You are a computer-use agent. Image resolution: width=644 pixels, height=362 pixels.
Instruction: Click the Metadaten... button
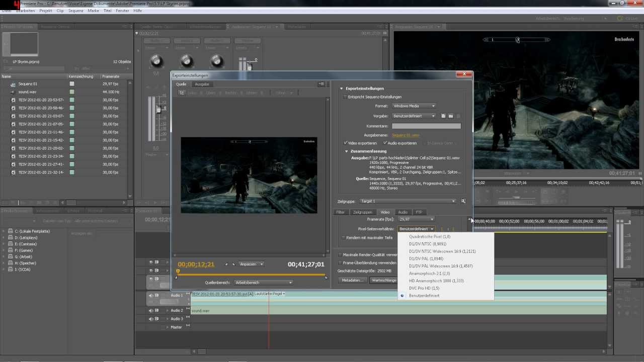click(352, 280)
